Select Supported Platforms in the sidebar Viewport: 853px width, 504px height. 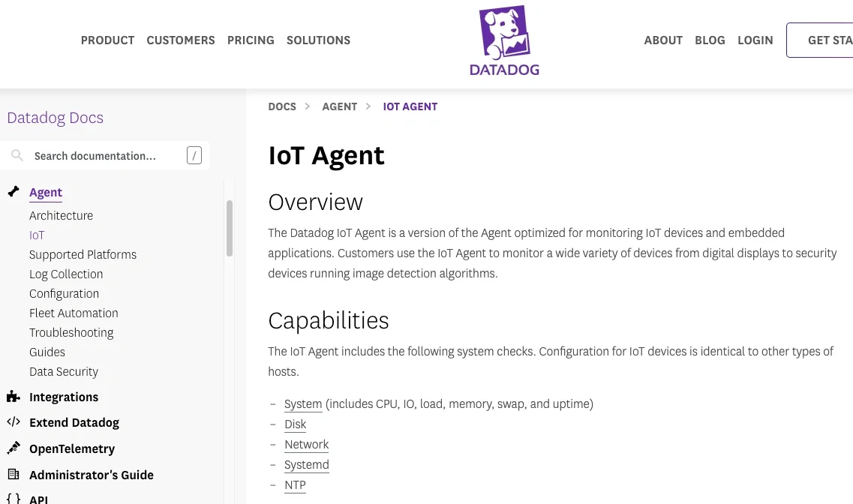[x=83, y=254]
